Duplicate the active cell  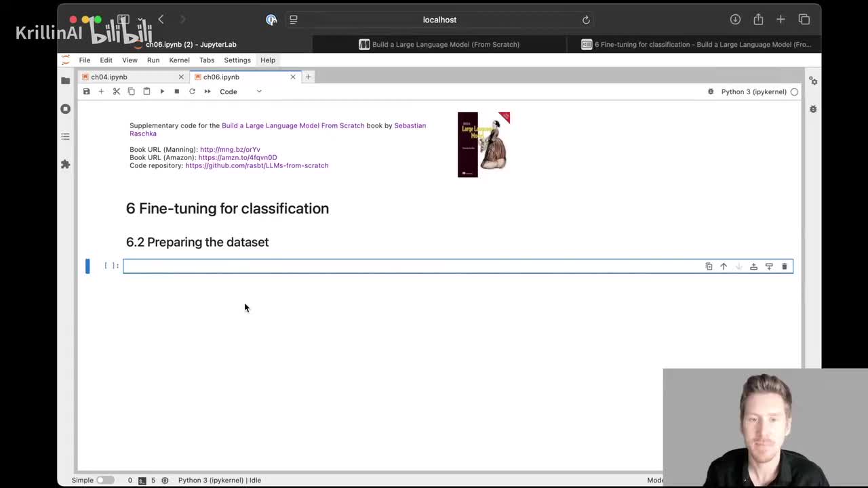point(709,266)
